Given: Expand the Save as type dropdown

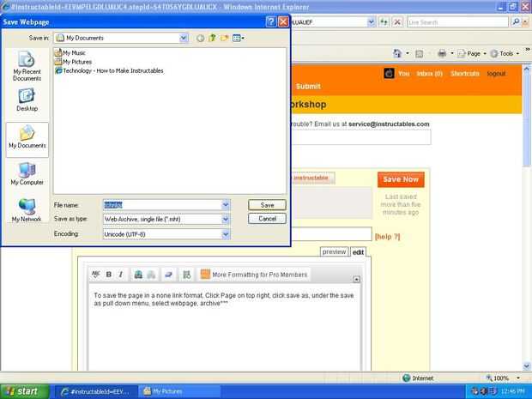Looking at the screenshot, I should click(226, 220).
